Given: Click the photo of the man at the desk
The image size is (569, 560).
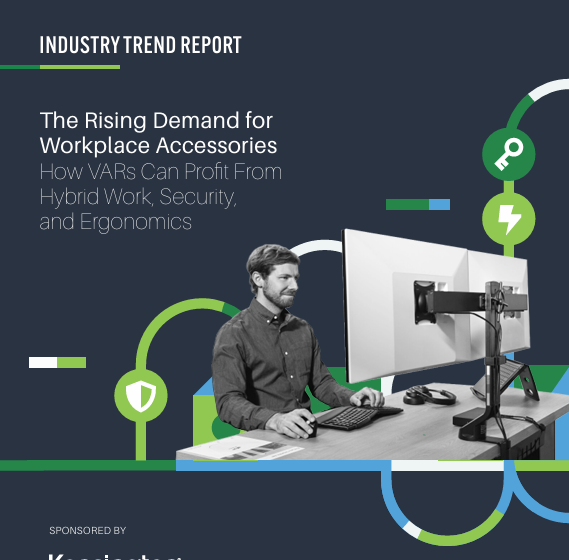Looking at the screenshot, I should pos(372,345).
